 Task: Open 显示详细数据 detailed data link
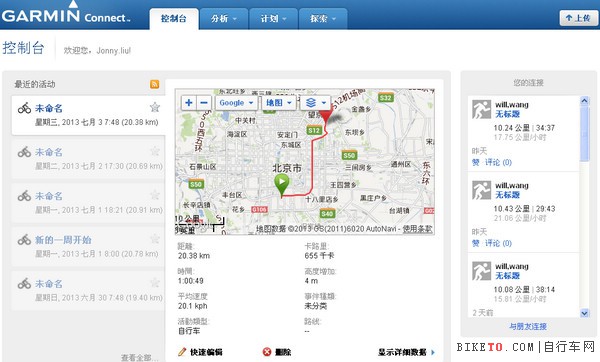[402, 352]
